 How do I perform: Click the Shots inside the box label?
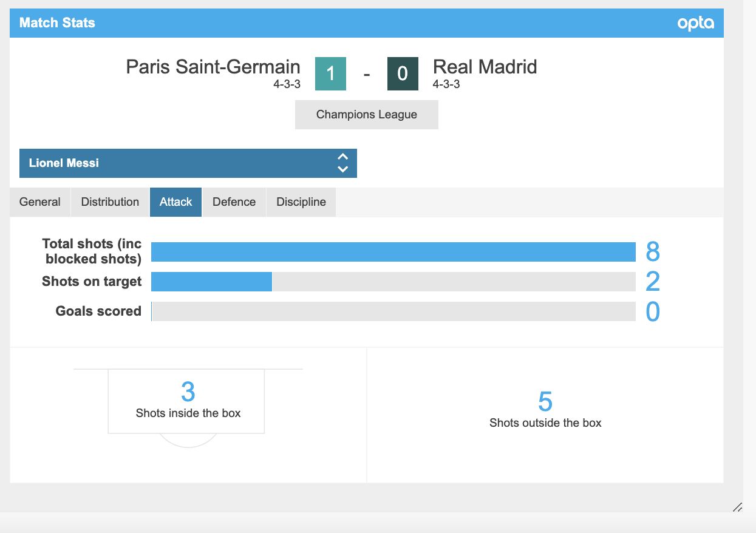(188, 413)
